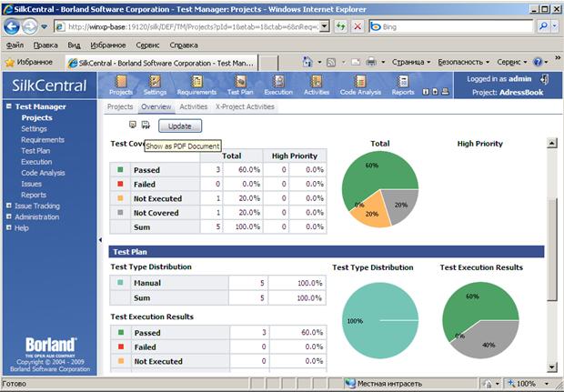Open the Безопасность dropdown menu
The width and height of the screenshot is (564, 392).
point(464,62)
